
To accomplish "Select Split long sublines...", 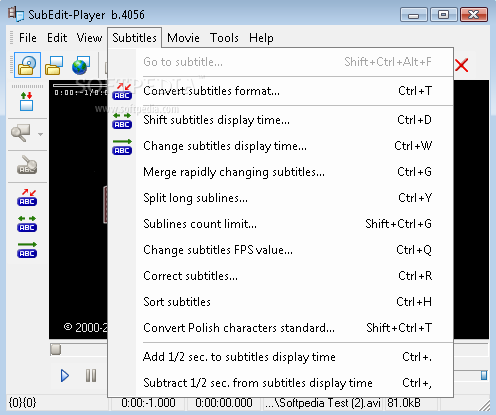I will click(281, 198).
